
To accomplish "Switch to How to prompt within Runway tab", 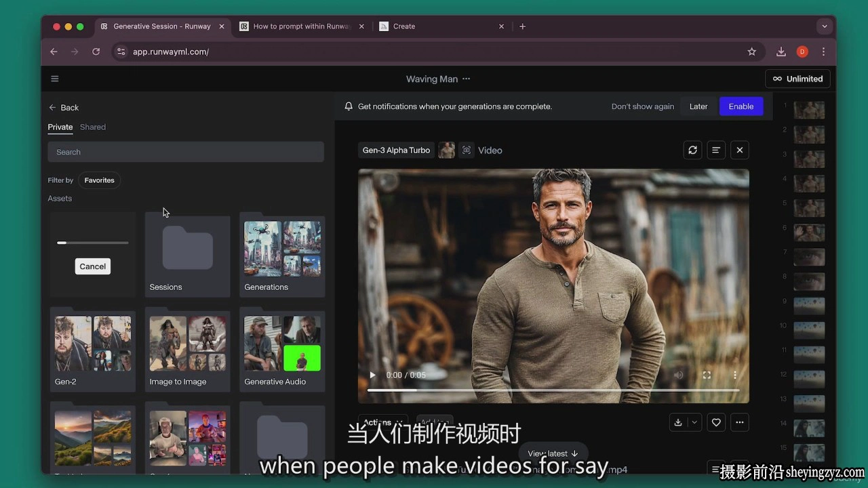I will pyautogui.click(x=302, y=26).
